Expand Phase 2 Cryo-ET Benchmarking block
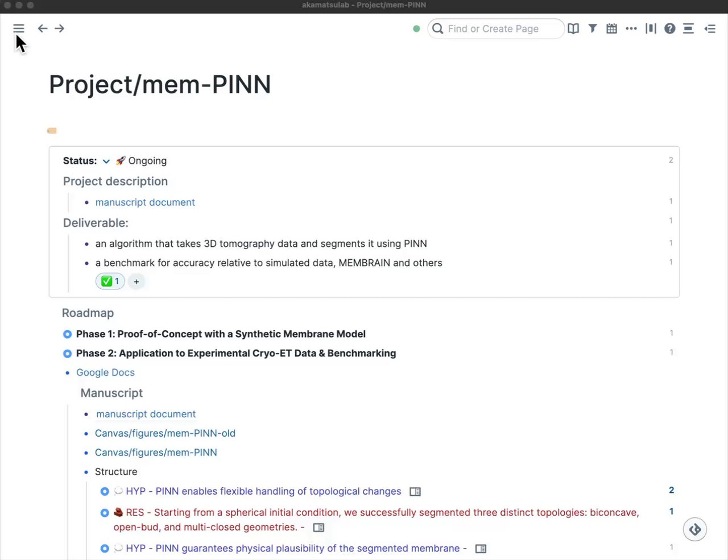The width and height of the screenshot is (728, 560). (x=67, y=354)
